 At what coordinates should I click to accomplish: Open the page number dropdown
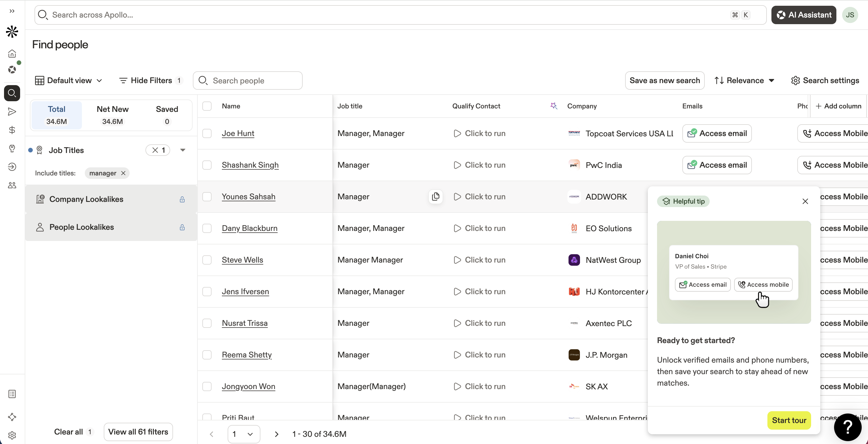click(243, 434)
